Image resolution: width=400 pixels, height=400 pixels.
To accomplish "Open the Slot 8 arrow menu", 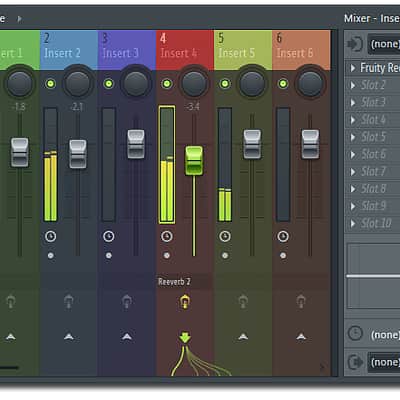I will [353, 189].
